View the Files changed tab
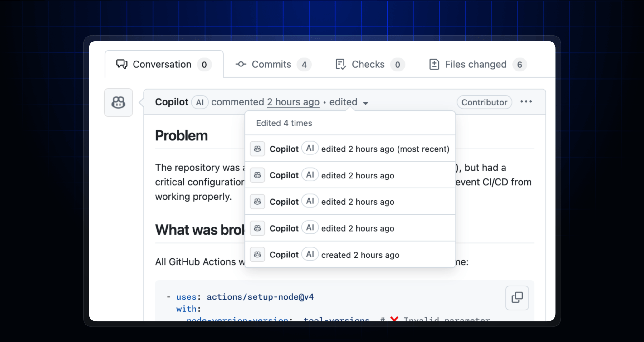 [478, 64]
